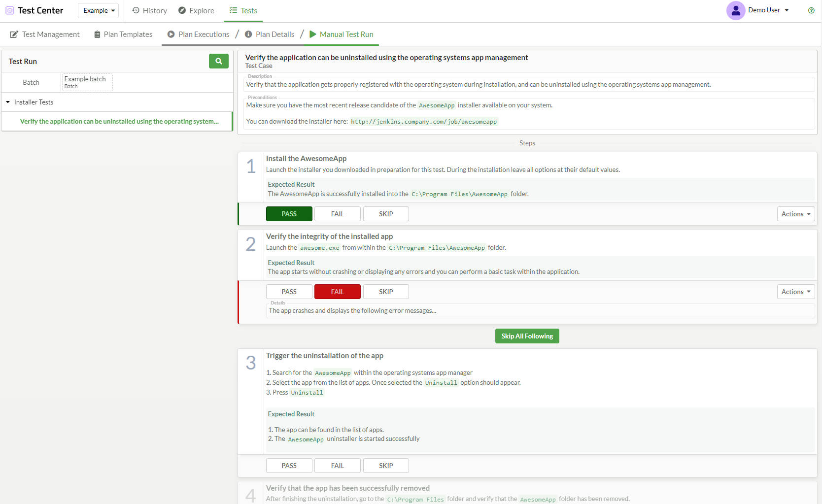Viewport: 822px width, 504px height.
Task: Open the Actions dropdown for step 1
Action: pyautogui.click(x=795, y=214)
